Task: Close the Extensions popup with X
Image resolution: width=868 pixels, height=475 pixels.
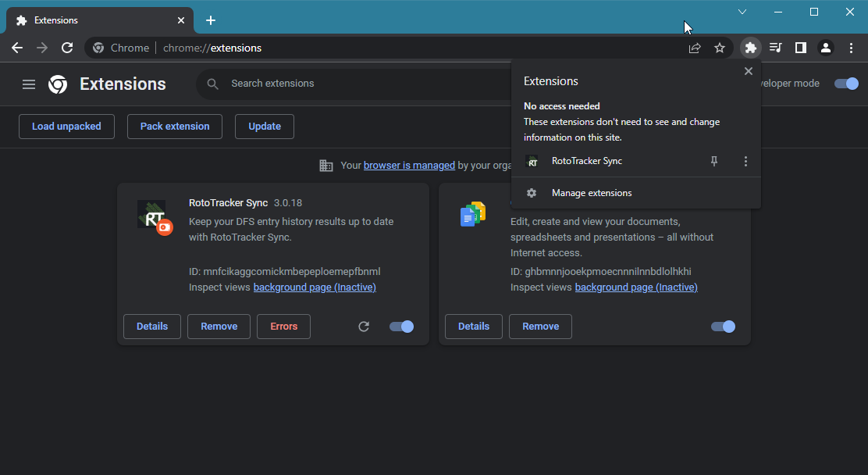Action: (x=749, y=71)
